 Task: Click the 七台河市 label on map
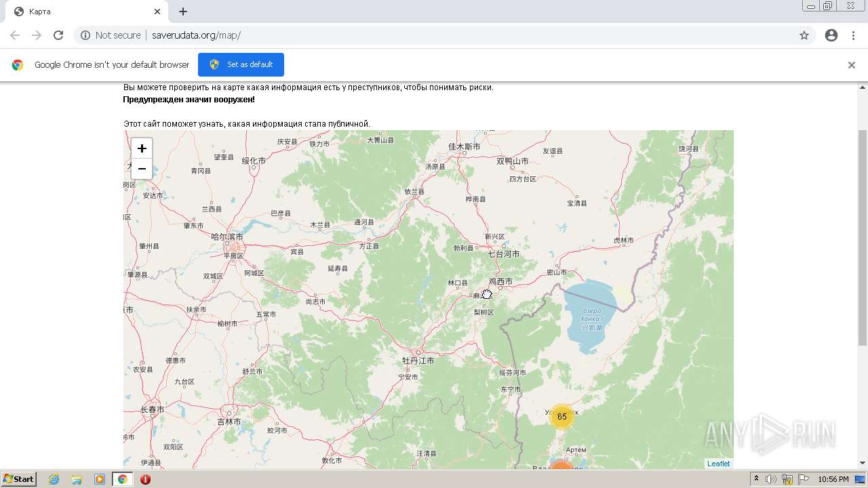(504, 253)
